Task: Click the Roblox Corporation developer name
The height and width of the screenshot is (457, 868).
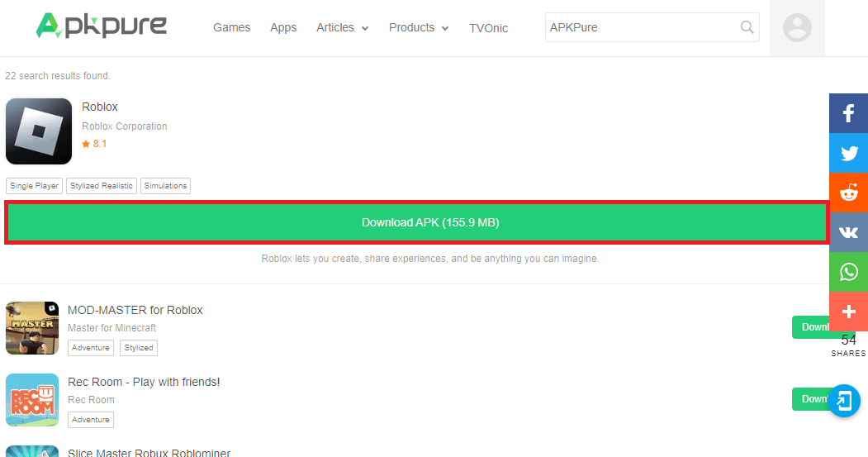Action: pyautogui.click(x=125, y=126)
